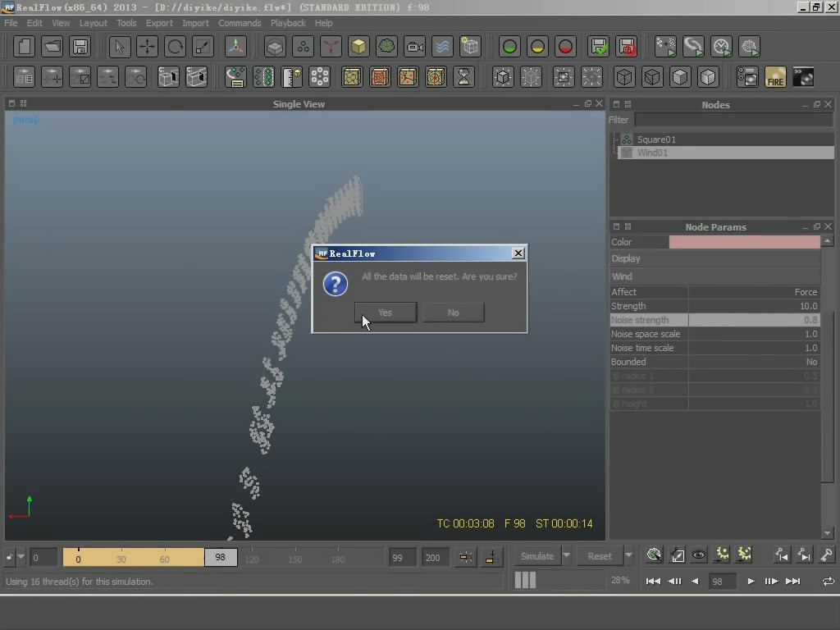Viewport: 840px width, 630px height.
Task: Change the Bounded No parameter value
Action: [x=754, y=362]
